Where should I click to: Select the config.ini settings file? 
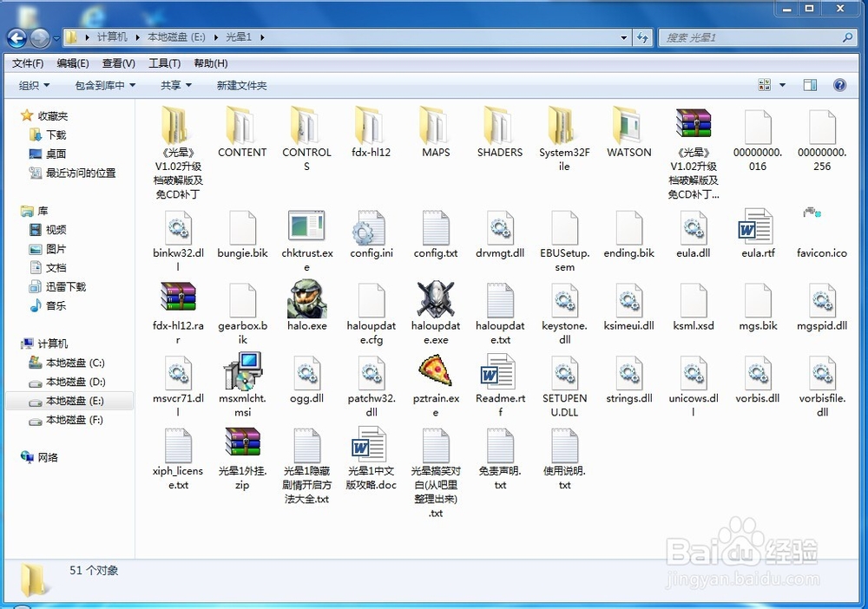click(371, 228)
